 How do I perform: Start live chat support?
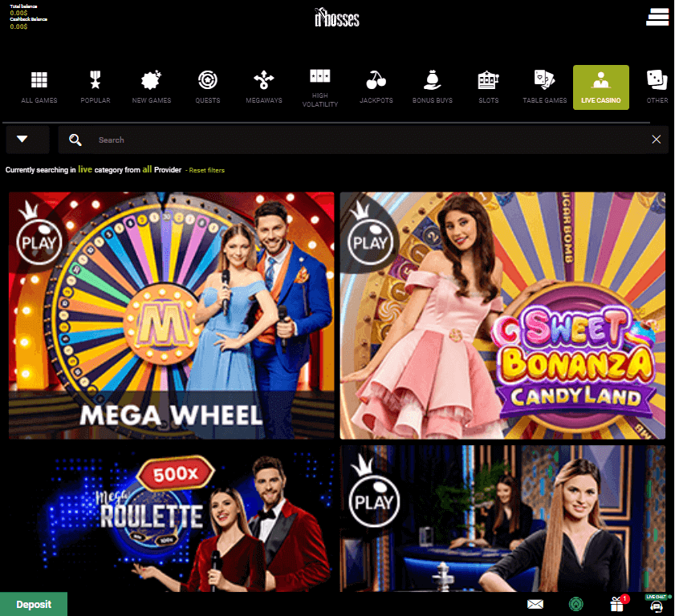656,604
